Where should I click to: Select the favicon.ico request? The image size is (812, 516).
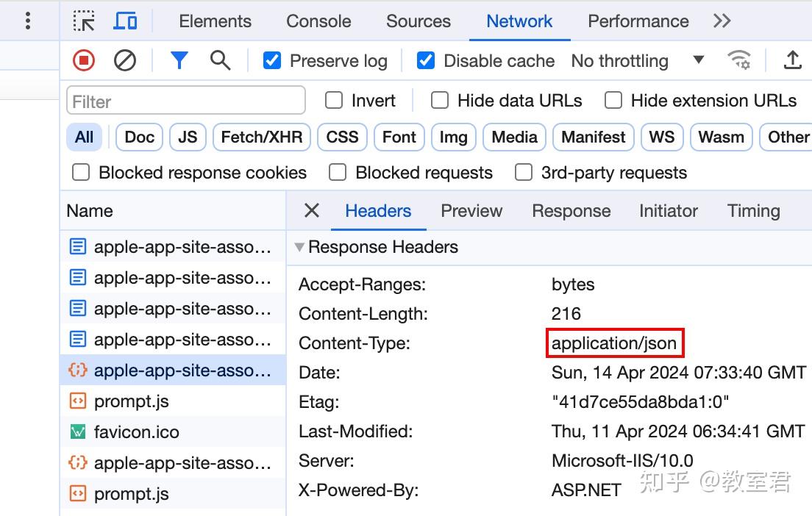(173, 431)
